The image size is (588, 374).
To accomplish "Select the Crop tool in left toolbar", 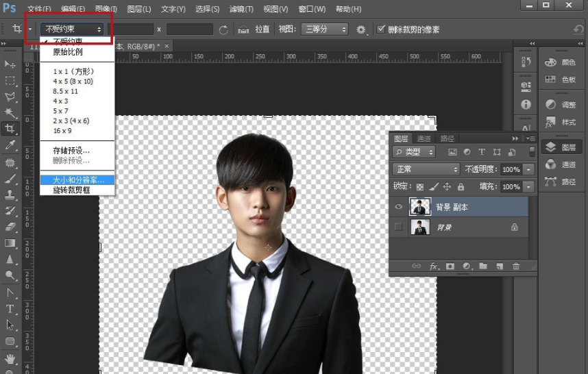I will [x=10, y=129].
